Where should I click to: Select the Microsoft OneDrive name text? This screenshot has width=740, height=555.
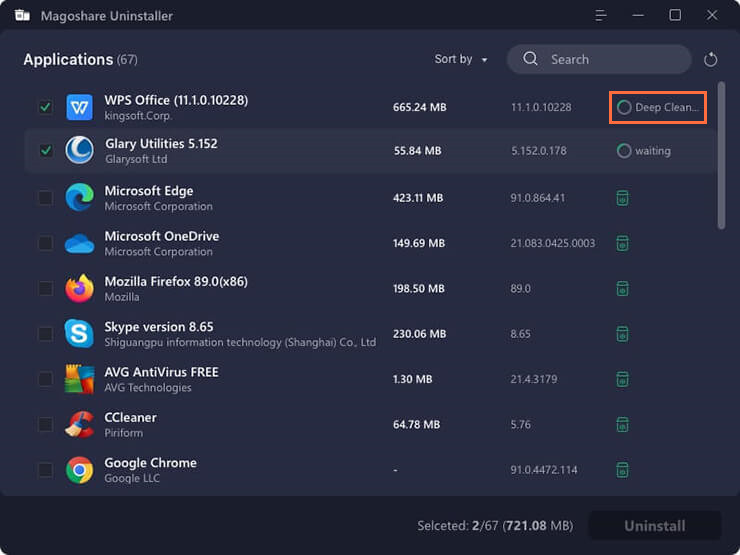pyautogui.click(x=161, y=236)
